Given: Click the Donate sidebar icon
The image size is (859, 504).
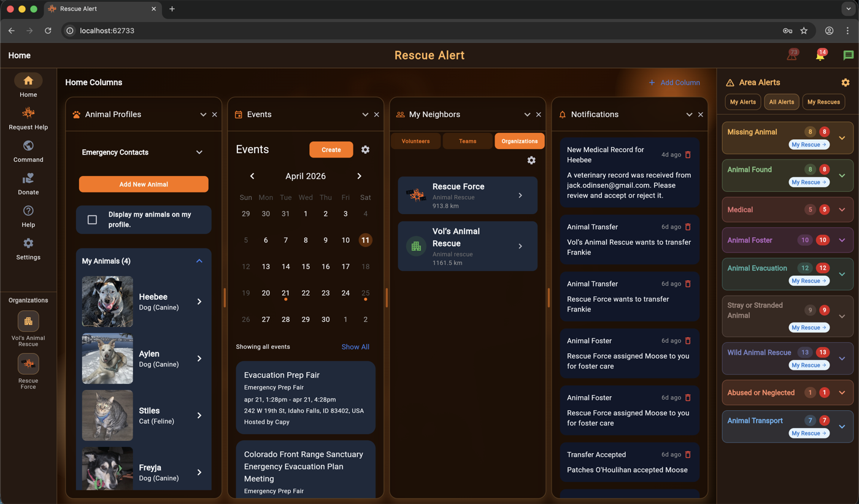Looking at the screenshot, I should pyautogui.click(x=28, y=179).
